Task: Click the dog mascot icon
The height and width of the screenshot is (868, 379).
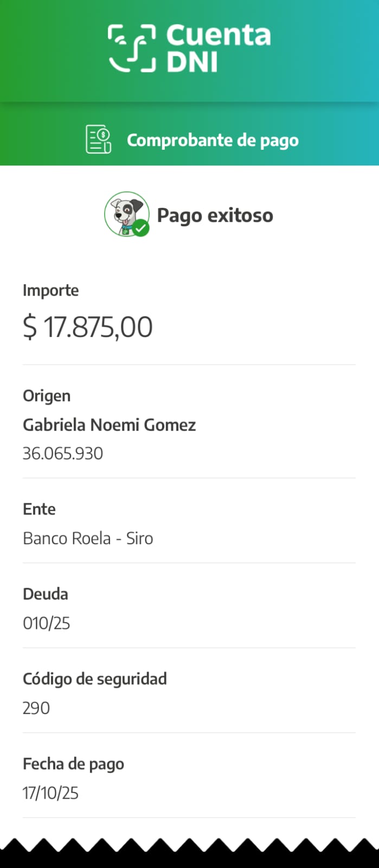Action: pyautogui.click(x=125, y=213)
